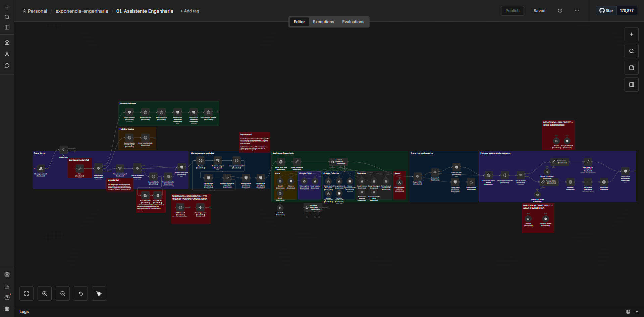Click the Add tag link
The height and width of the screenshot is (317, 644).
coord(190,11)
